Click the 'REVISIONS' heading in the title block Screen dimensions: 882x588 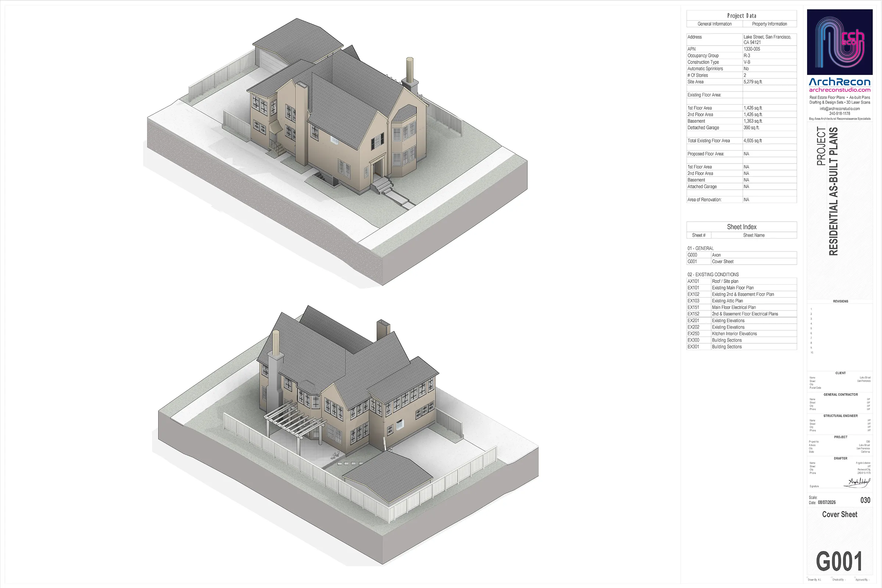click(840, 301)
